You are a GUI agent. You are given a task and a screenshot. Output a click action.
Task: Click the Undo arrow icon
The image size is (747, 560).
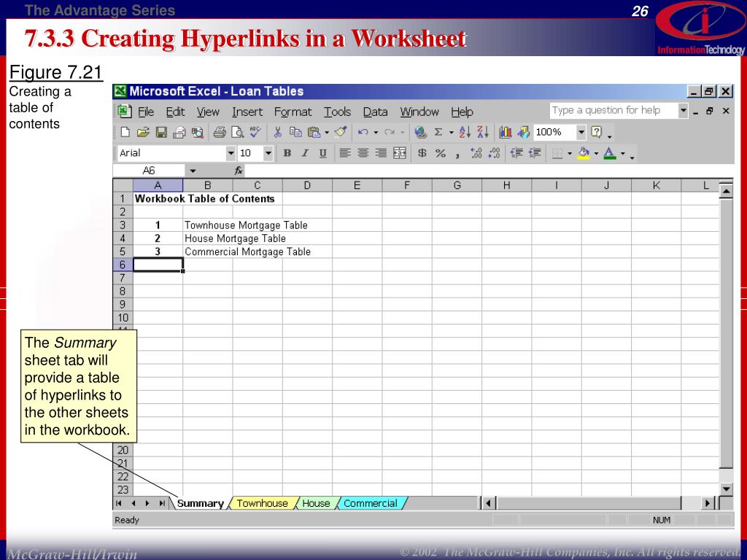click(363, 133)
